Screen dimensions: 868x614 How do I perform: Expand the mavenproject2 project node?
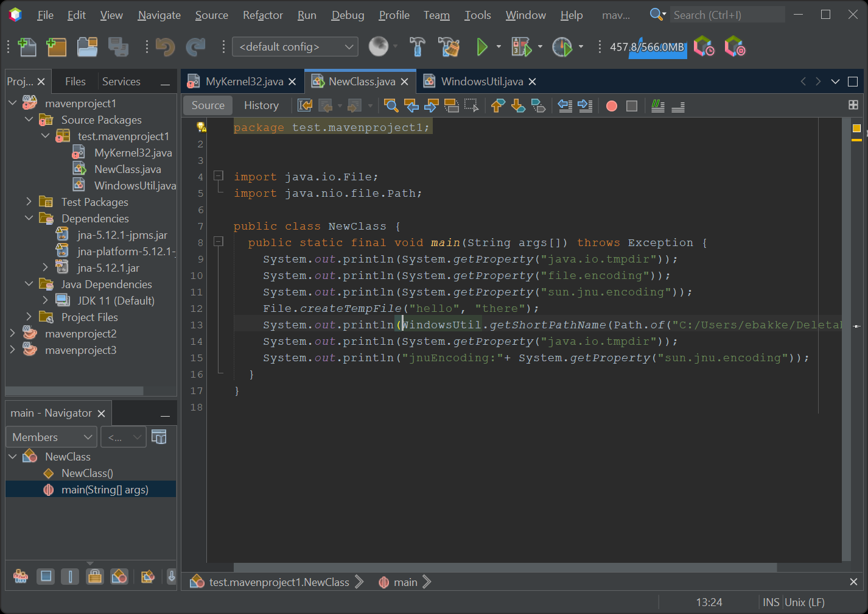click(13, 333)
